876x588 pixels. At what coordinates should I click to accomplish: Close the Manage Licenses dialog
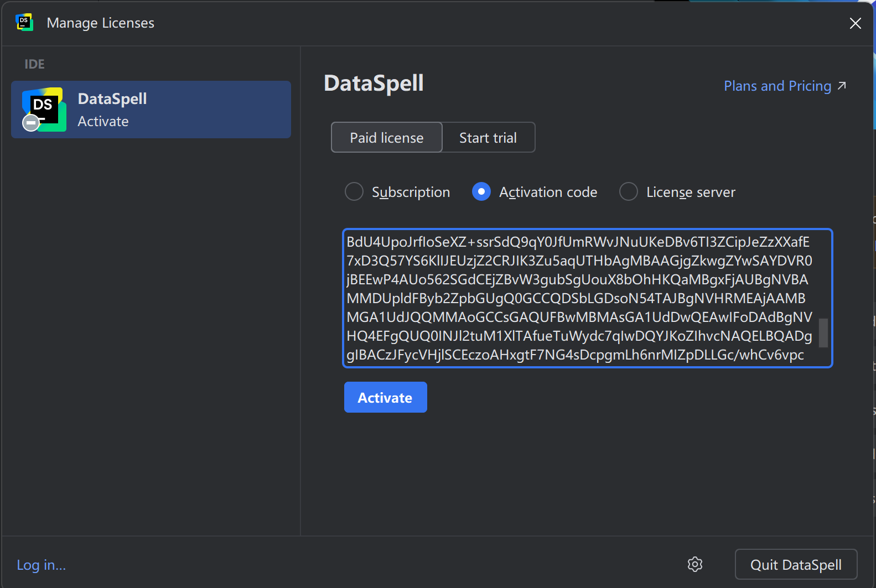856,23
